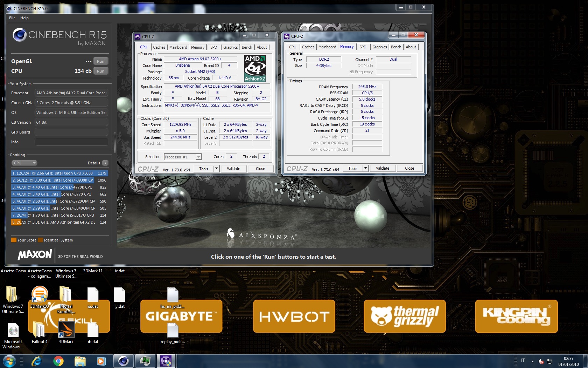Select ranking row Intel Core i7-3840QM

click(59, 208)
